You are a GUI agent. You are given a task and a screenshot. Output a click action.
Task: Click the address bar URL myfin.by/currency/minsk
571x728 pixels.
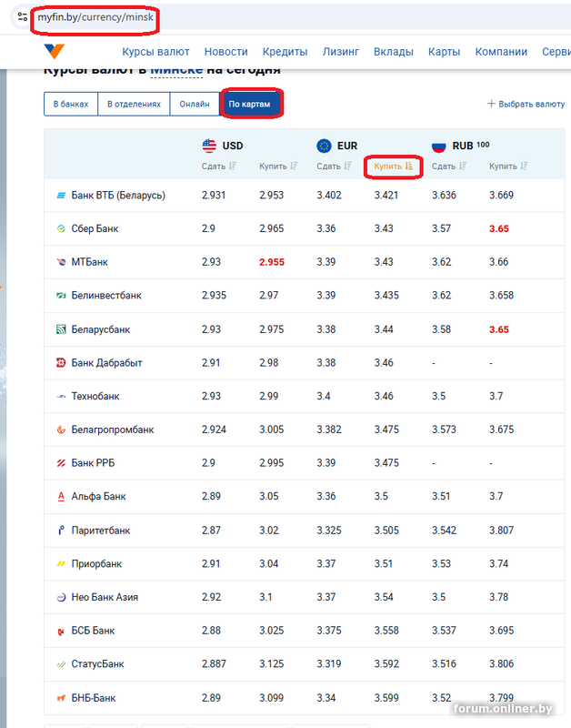95,17
